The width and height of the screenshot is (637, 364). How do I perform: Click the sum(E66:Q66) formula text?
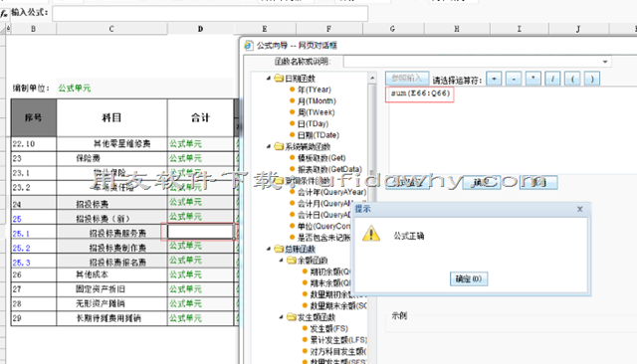click(x=420, y=93)
